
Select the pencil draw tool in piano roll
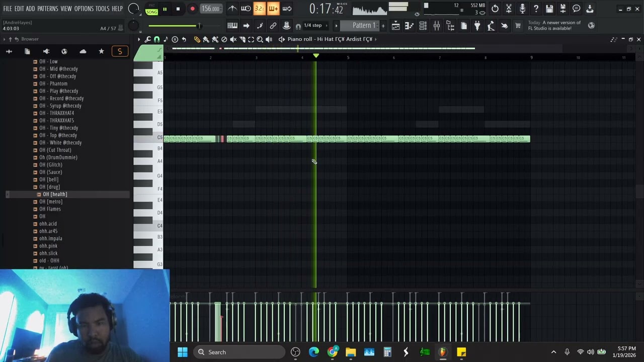tap(197, 39)
